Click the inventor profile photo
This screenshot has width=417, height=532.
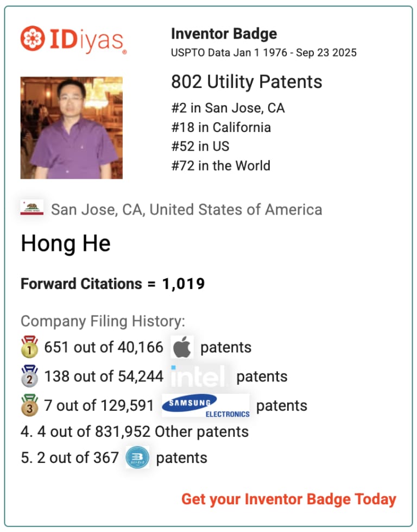tap(71, 128)
